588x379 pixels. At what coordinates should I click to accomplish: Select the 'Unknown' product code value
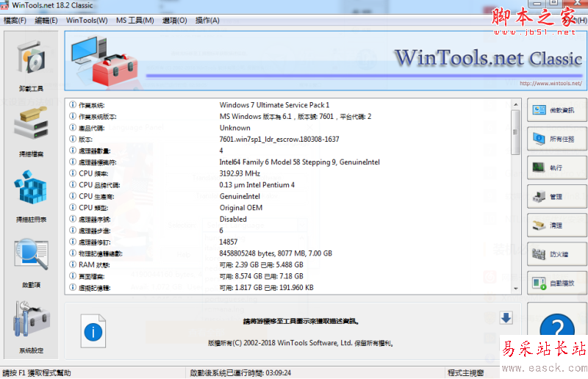click(x=234, y=128)
